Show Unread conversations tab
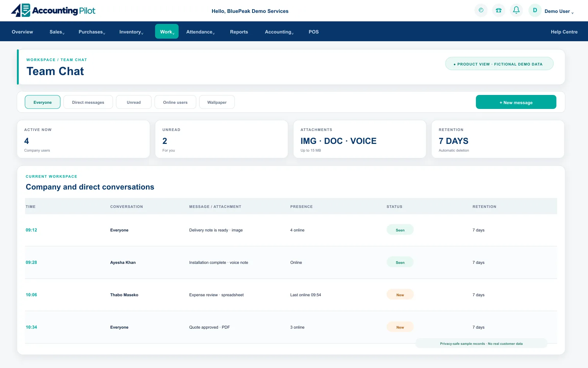588x368 pixels. tap(134, 102)
